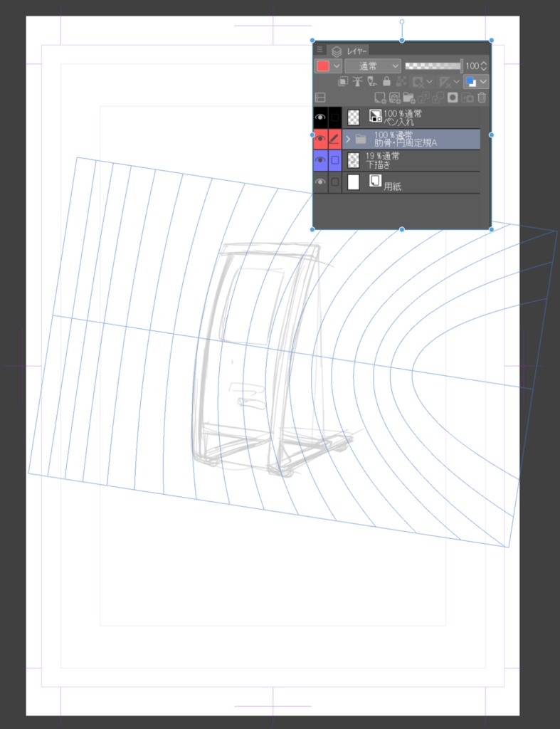Click the opacity value field showing 100
Screen dimensions: 560x729
[472, 66]
